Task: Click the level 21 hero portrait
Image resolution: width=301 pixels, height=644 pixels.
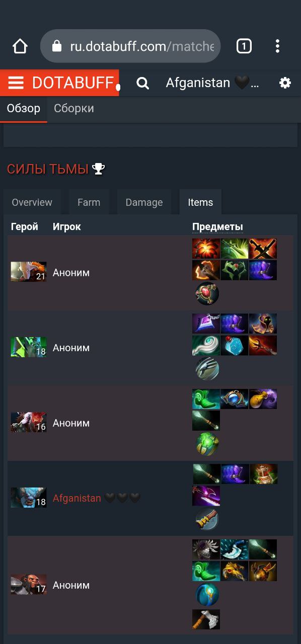Action: pos(29,272)
